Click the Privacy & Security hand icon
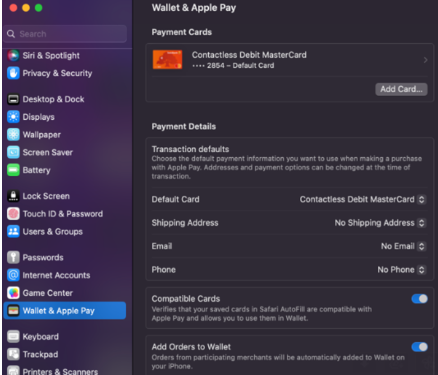This screenshot has width=438, height=375. (13, 73)
